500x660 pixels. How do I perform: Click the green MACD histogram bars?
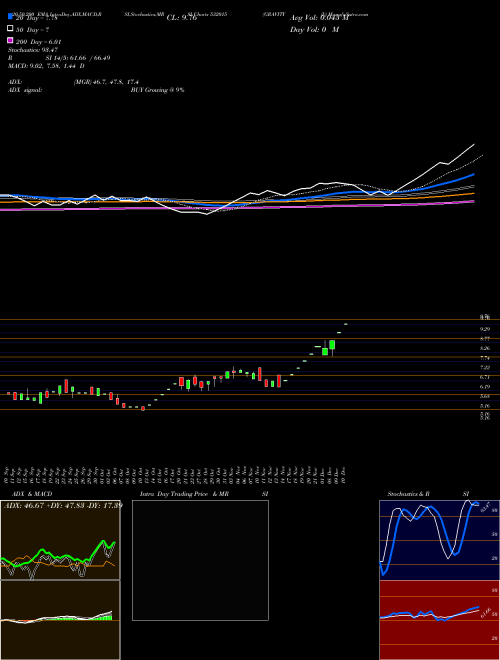[x=102, y=617]
